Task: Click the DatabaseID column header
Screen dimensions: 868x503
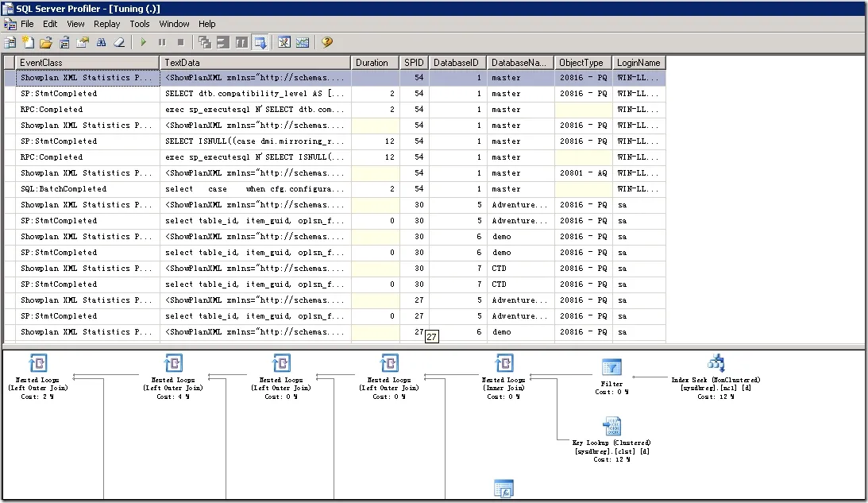Action: (457, 63)
